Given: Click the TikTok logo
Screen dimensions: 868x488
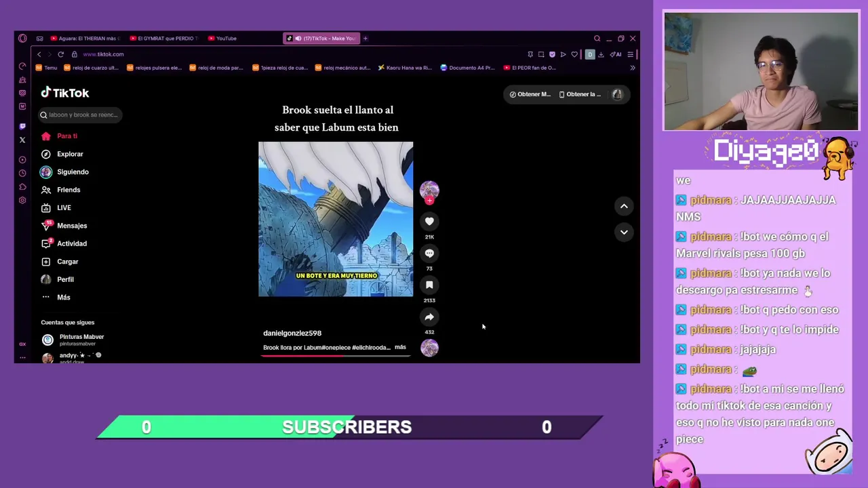Looking at the screenshot, I should [x=65, y=93].
